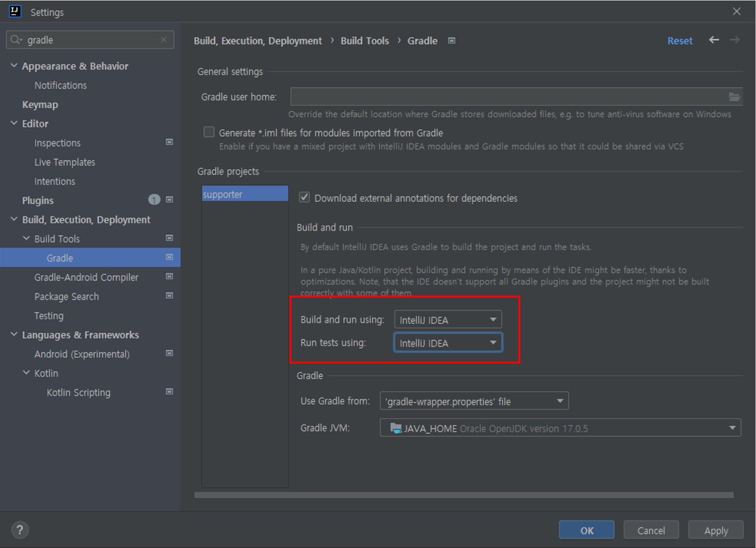Go forward with the right arrow
This screenshot has height=548, width=756.
pyautogui.click(x=734, y=40)
